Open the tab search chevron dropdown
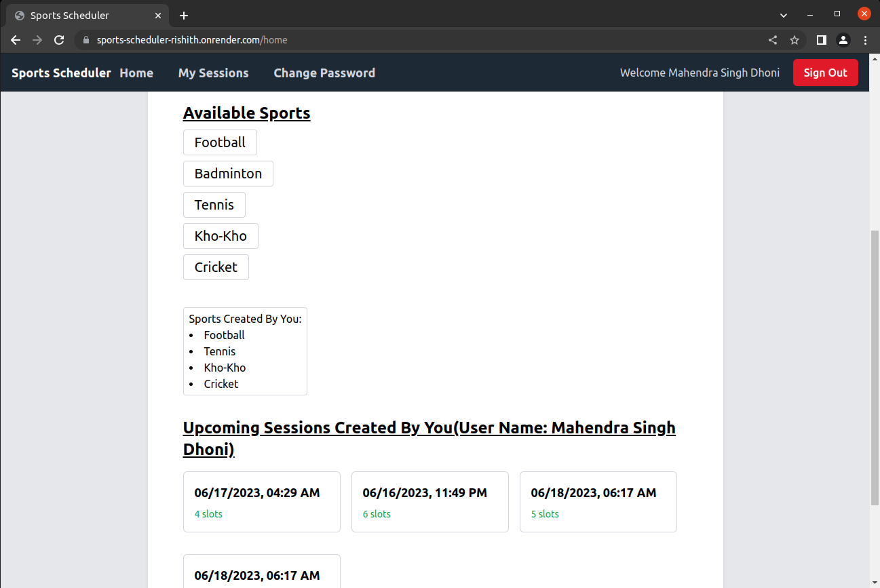Screen dimensions: 880x588 (x=783, y=14)
